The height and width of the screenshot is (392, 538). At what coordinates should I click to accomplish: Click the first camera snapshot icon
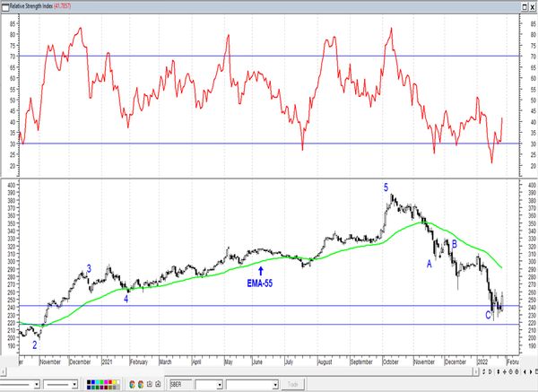[x=150, y=384]
